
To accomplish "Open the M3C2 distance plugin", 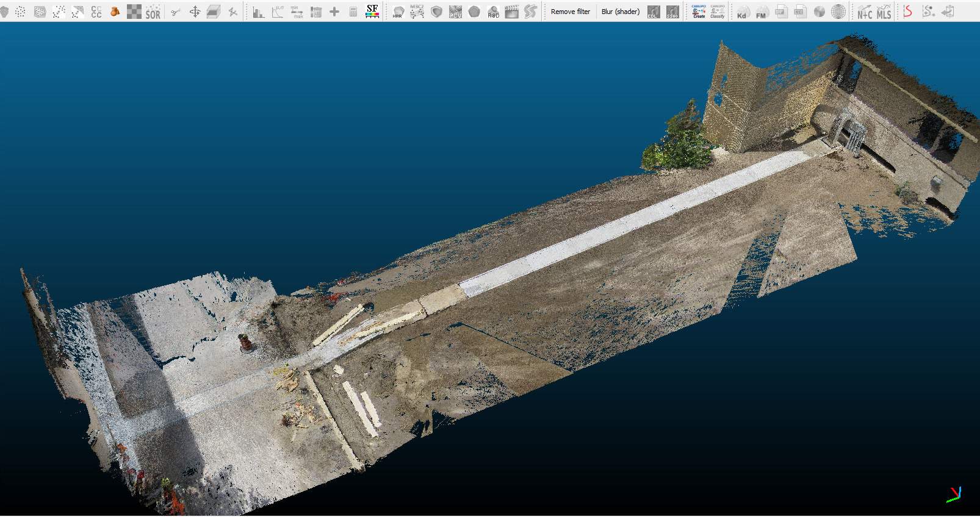I will [417, 12].
